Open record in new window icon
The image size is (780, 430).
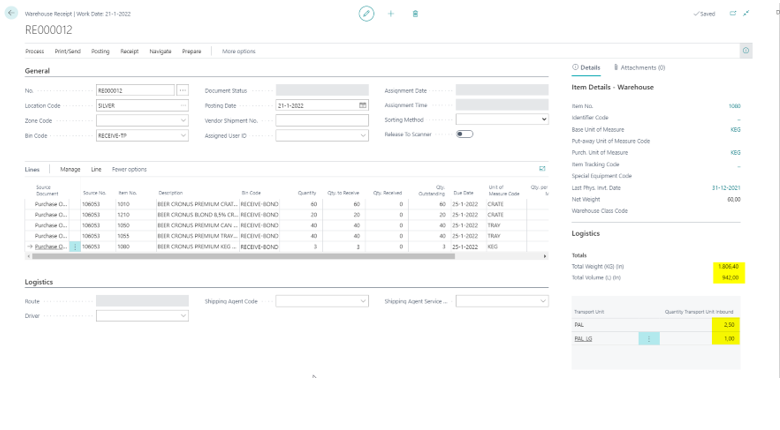(x=733, y=14)
